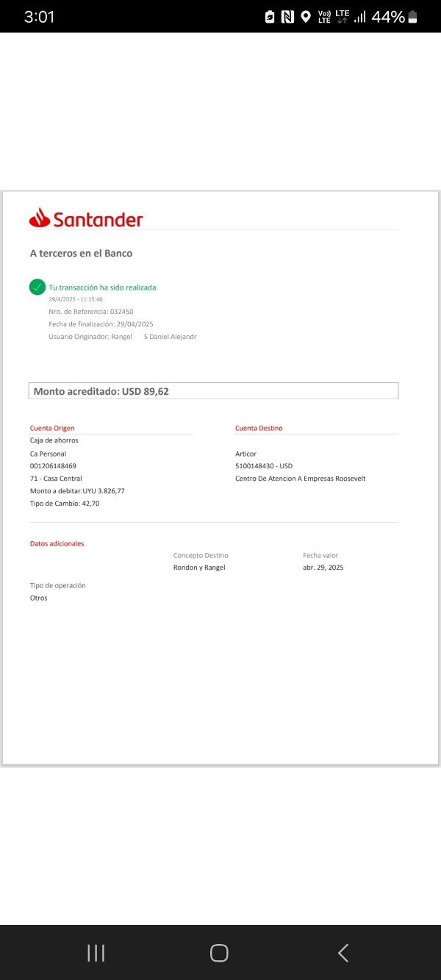Tap the origin account number 001206148469

pos(53,466)
